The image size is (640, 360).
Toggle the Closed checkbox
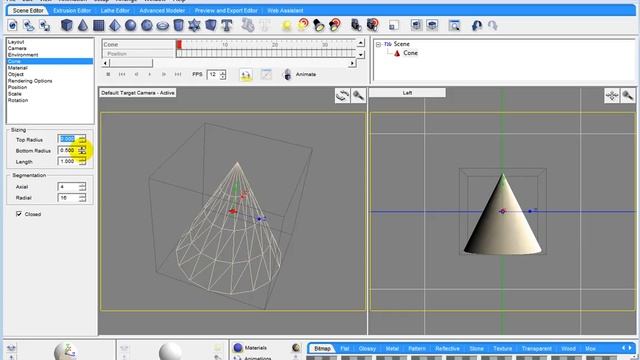(19, 214)
